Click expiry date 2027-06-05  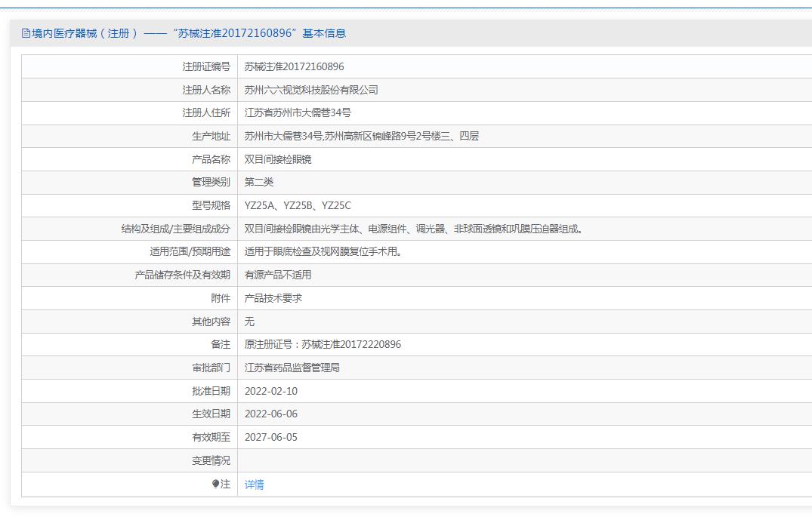point(271,437)
